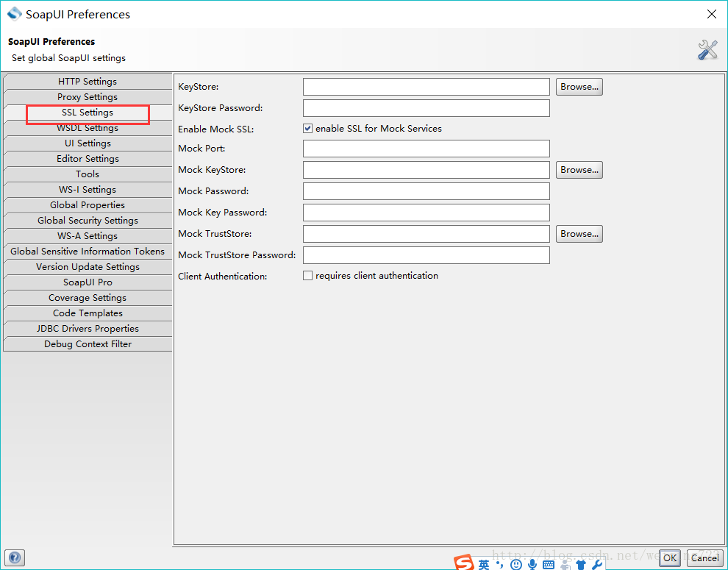Open Version Update Settings tab
Image resolution: width=728 pixels, height=570 pixels.
click(x=88, y=267)
